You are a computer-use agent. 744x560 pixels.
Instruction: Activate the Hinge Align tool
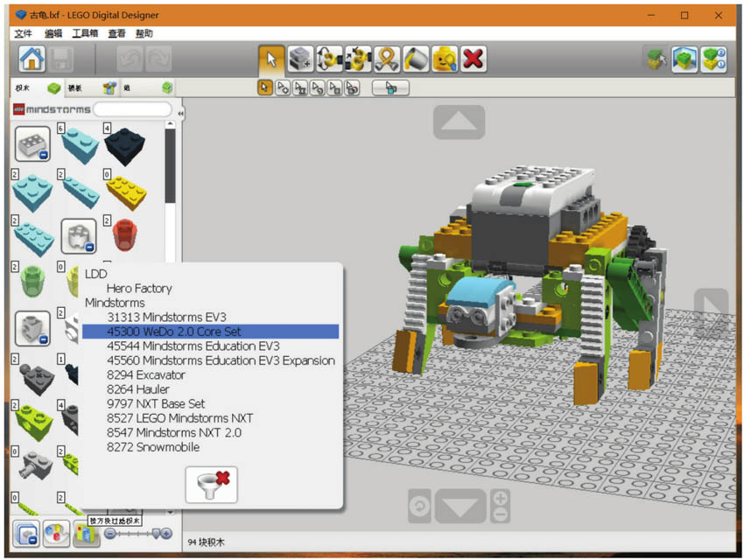pos(358,59)
